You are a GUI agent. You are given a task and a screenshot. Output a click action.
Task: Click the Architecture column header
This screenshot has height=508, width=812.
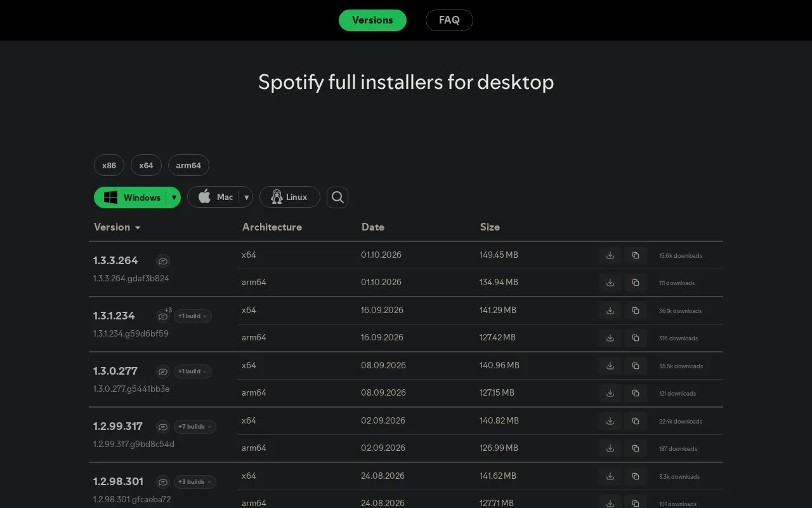click(272, 227)
